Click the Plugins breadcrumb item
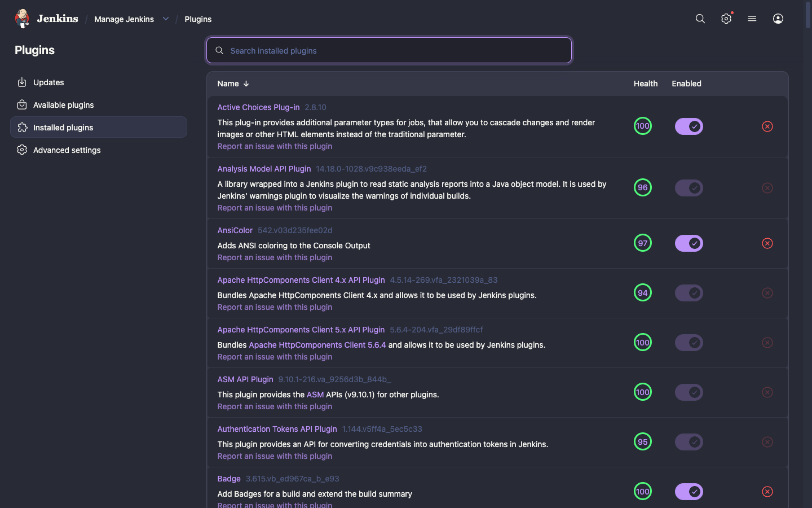The image size is (812, 508). click(x=198, y=19)
